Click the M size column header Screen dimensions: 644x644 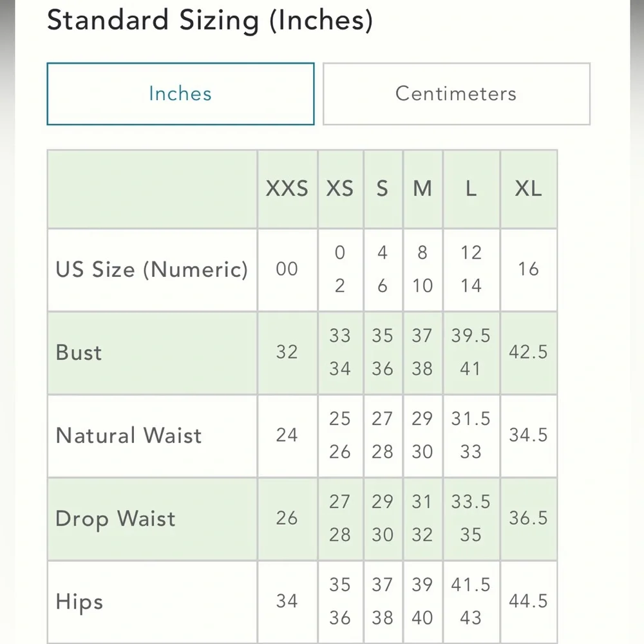pos(422,189)
